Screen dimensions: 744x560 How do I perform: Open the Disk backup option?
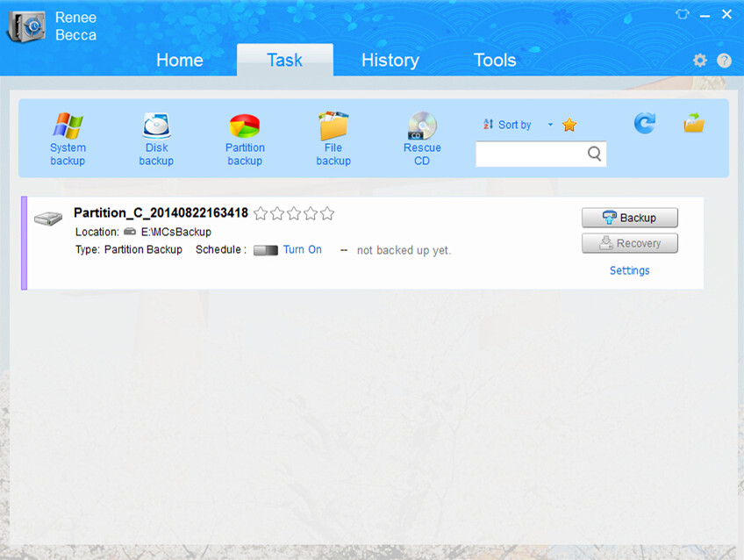[156, 139]
